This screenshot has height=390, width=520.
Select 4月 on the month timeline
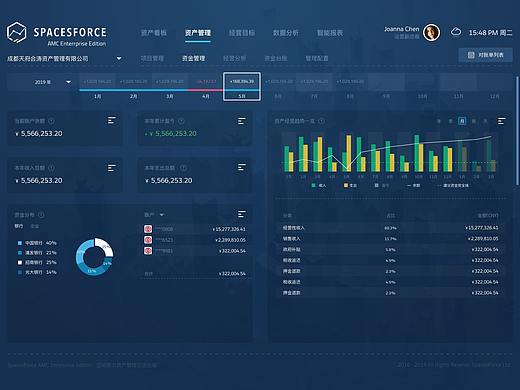point(206,96)
